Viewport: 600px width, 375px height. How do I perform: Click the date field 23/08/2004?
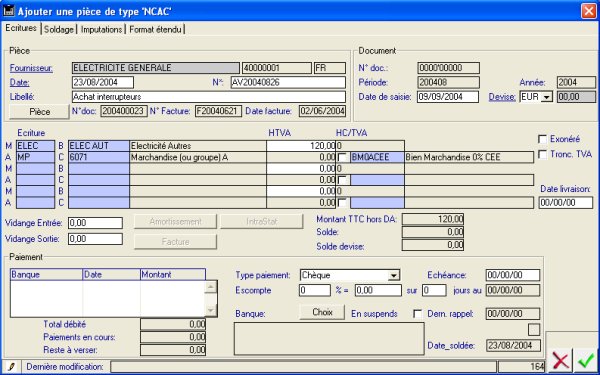pyautogui.click(x=103, y=82)
